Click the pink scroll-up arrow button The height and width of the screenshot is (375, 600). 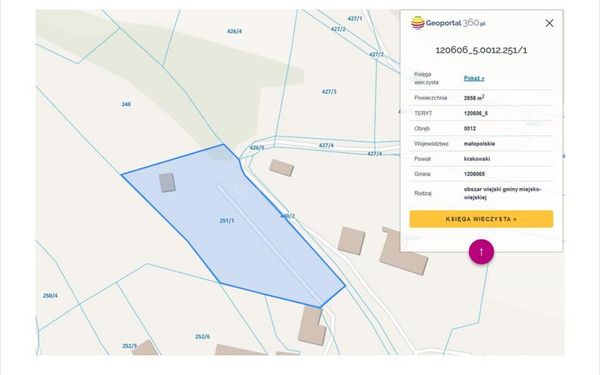(481, 252)
